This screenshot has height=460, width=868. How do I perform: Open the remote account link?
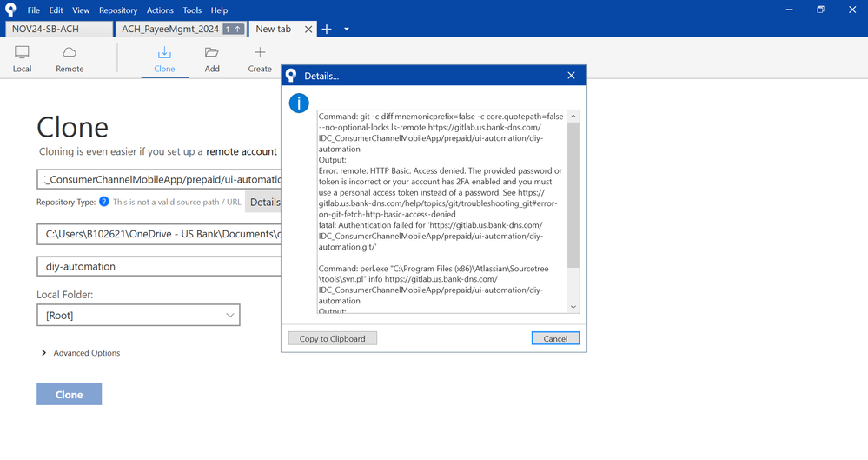click(242, 151)
